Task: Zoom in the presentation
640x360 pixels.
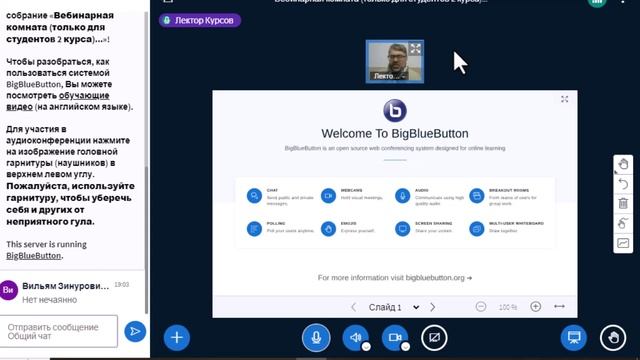Action: [x=536, y=307]
